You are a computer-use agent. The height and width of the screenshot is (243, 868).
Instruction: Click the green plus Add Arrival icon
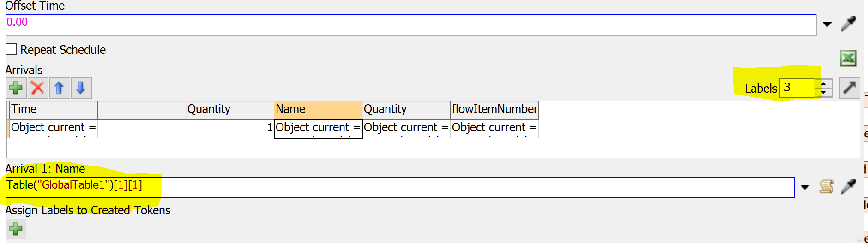(x=16, y=88)
